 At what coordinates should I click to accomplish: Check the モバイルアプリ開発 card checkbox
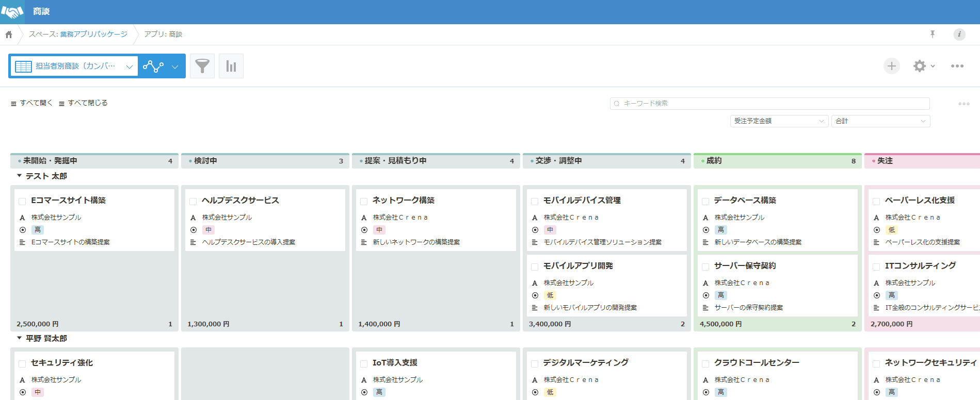click(x=535, y=267)
